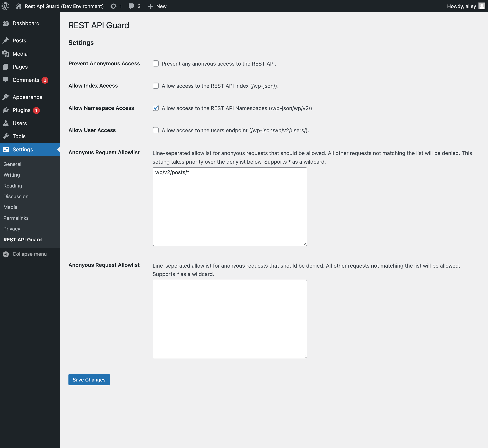488x448 pixels.
Task: Click the Plugins plug icon
Action: 6,110
